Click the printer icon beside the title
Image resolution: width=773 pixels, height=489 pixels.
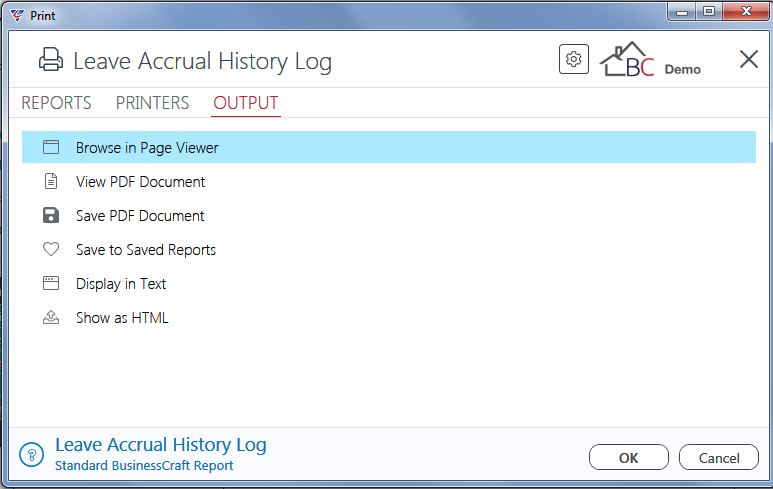(51, 60)
